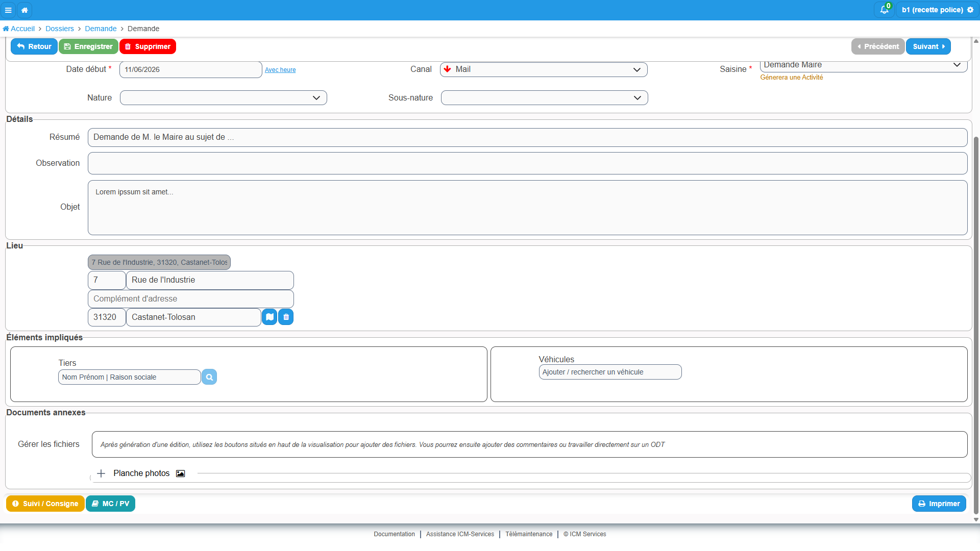Open Suivi / Consigne
This screenshot has height=551, width=980.
point(45,504)
